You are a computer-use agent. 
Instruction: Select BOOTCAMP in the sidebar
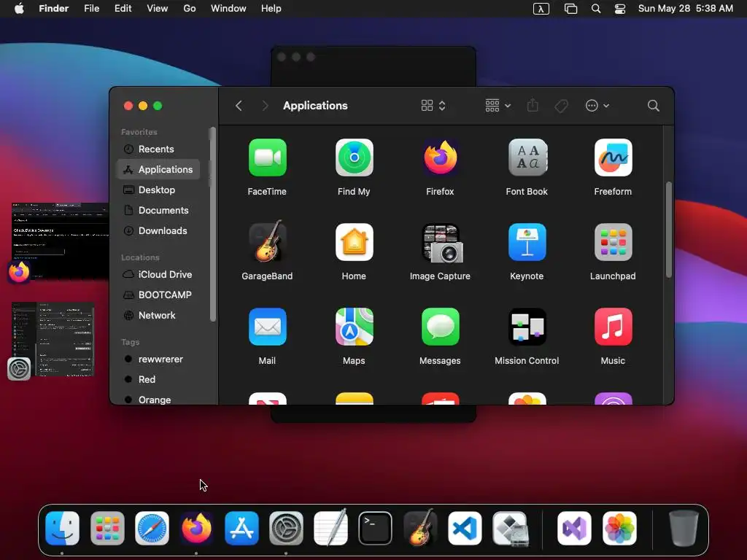click(158, 295)
